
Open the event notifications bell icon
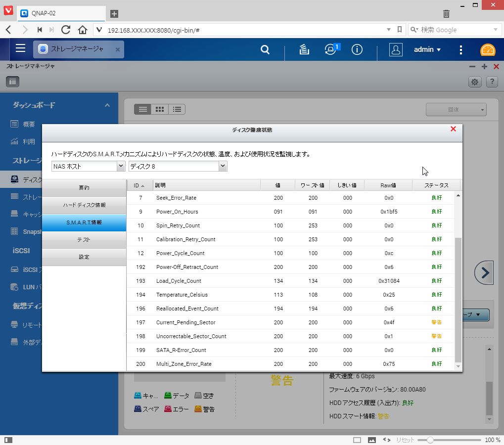331,49
